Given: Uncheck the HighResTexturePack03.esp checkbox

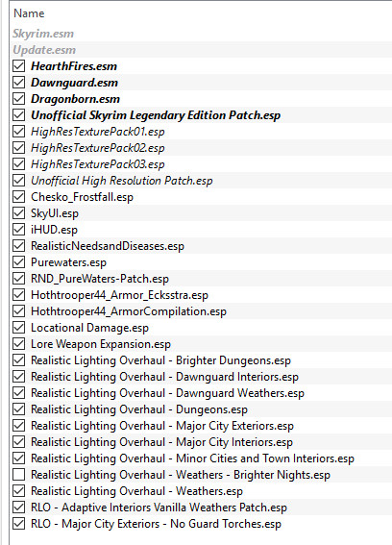Looking at the screenshot, I should (x=19, y=164).
